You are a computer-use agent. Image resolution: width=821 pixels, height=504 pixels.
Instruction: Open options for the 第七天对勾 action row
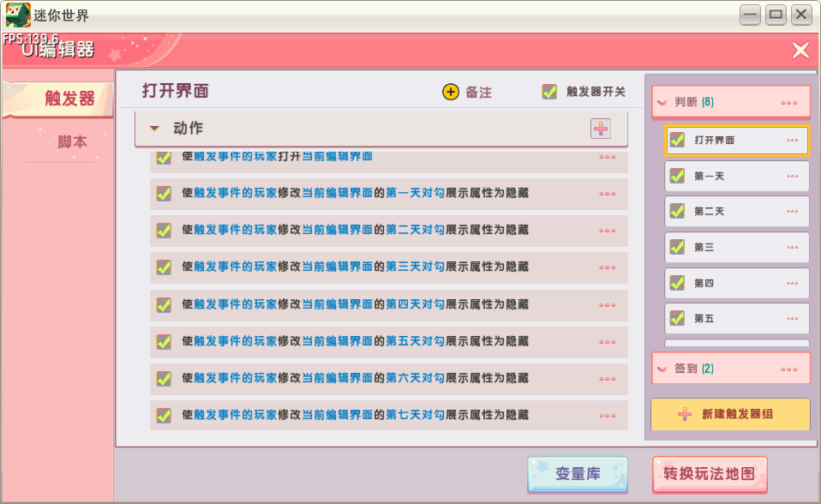(608, 416)
